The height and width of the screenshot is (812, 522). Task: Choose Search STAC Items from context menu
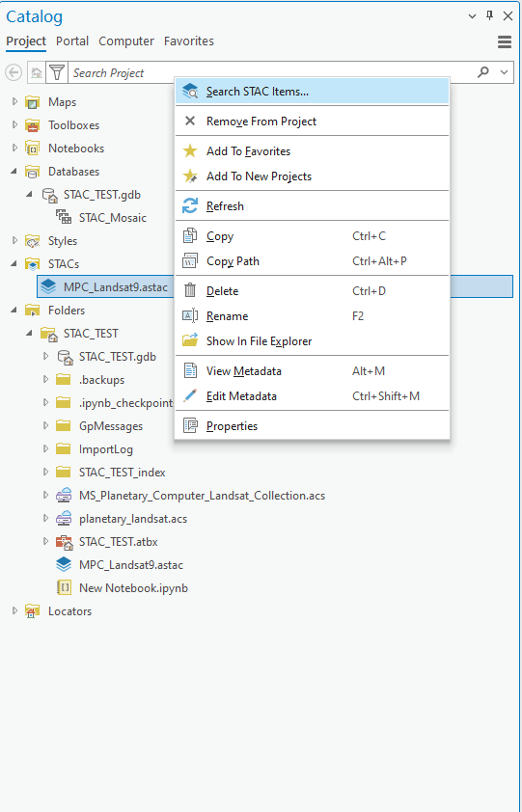pyautogui.click(x=312, y=92)
